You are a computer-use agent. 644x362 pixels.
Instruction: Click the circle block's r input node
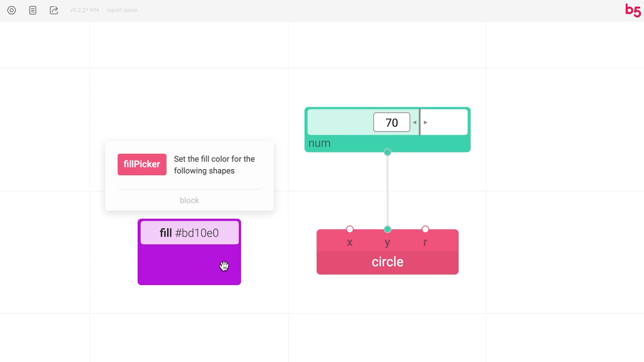(425, 229)
